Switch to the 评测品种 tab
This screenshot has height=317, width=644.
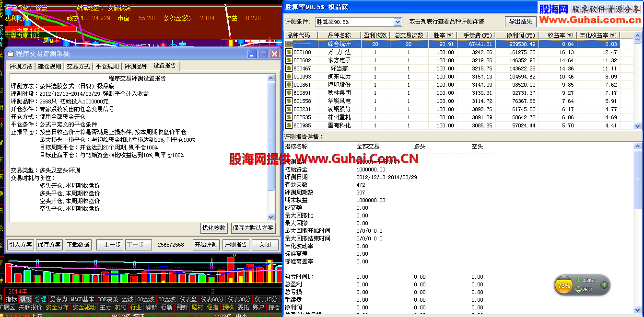click(136, 66)
